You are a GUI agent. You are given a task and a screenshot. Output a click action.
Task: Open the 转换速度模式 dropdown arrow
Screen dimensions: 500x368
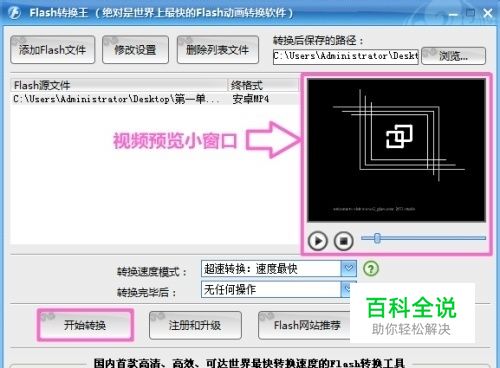click(x=349, y=268)
